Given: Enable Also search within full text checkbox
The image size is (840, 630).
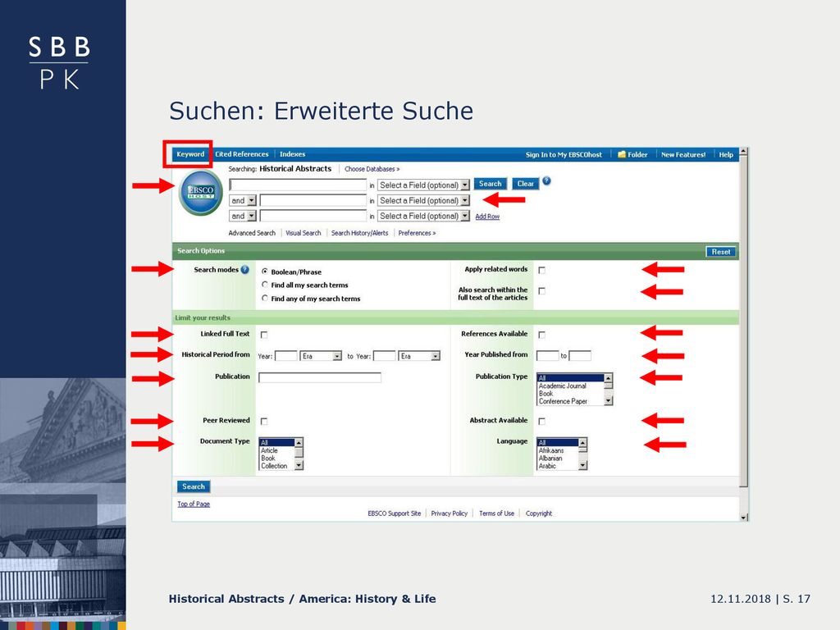Looking at the screenshot, I should click(x=541, y=291).
